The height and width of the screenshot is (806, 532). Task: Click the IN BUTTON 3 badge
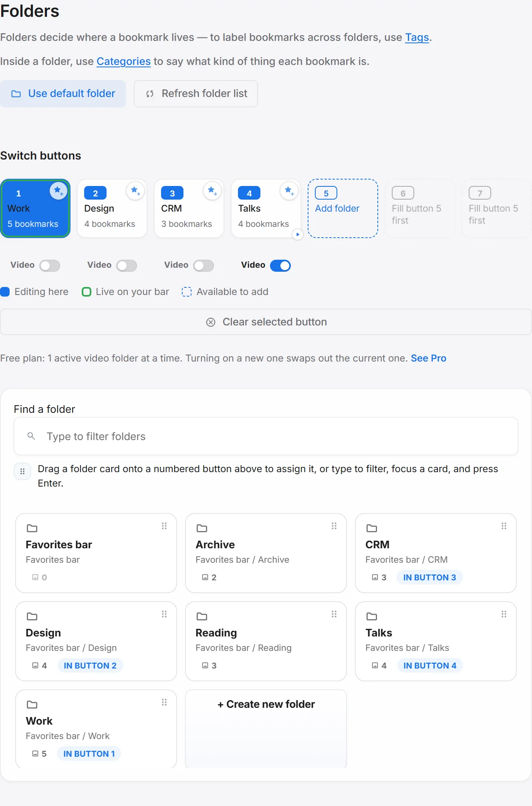429,577
